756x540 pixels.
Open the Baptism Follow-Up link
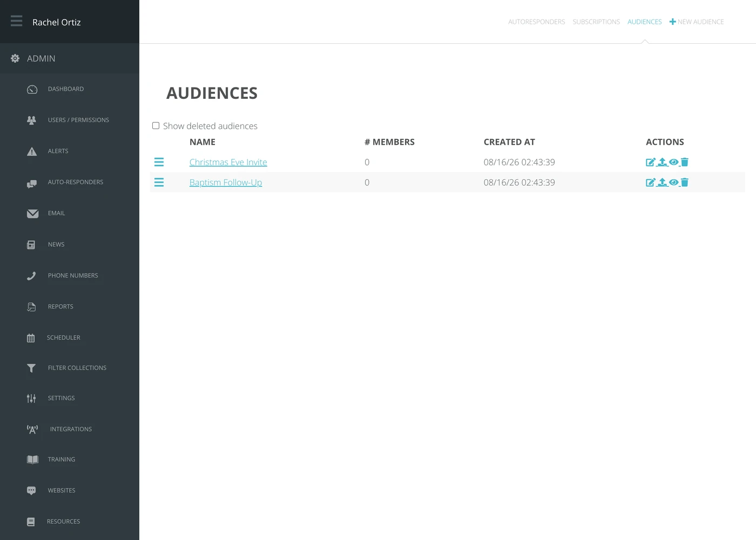226,183
